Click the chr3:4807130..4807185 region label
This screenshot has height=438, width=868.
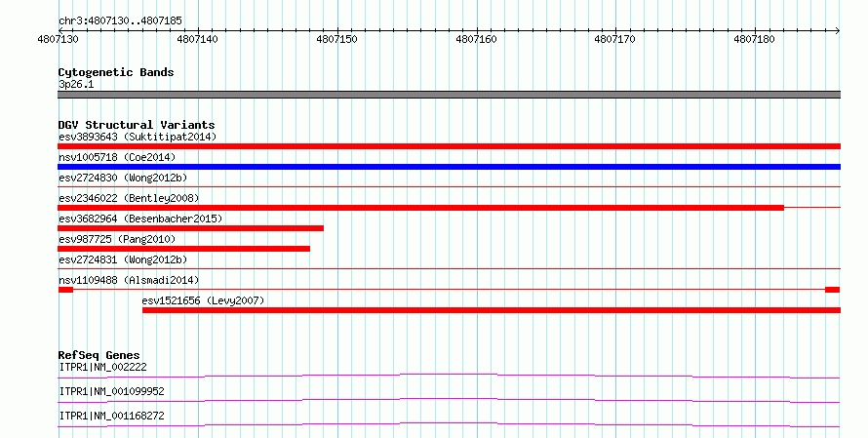click(120, 20)
